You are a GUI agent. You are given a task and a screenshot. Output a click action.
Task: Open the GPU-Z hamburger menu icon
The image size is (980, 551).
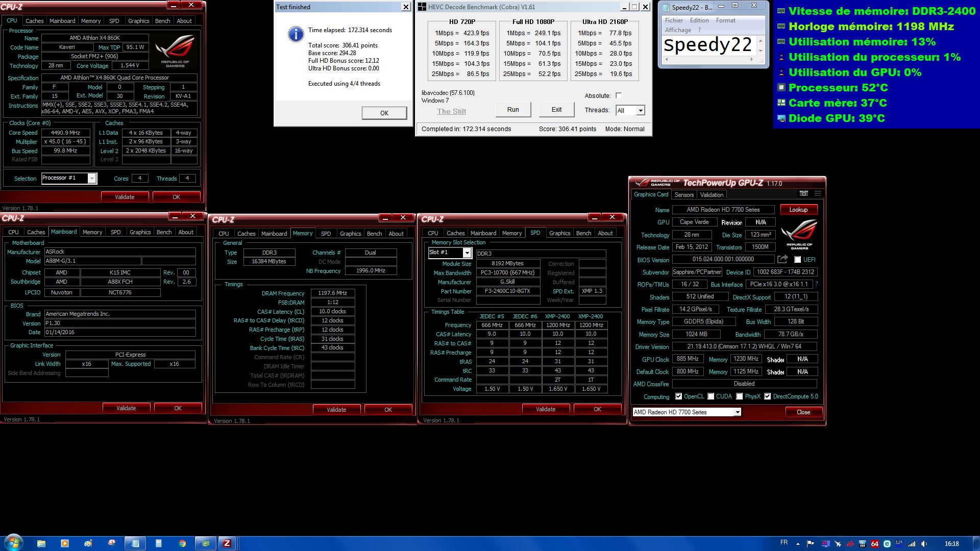818,194
